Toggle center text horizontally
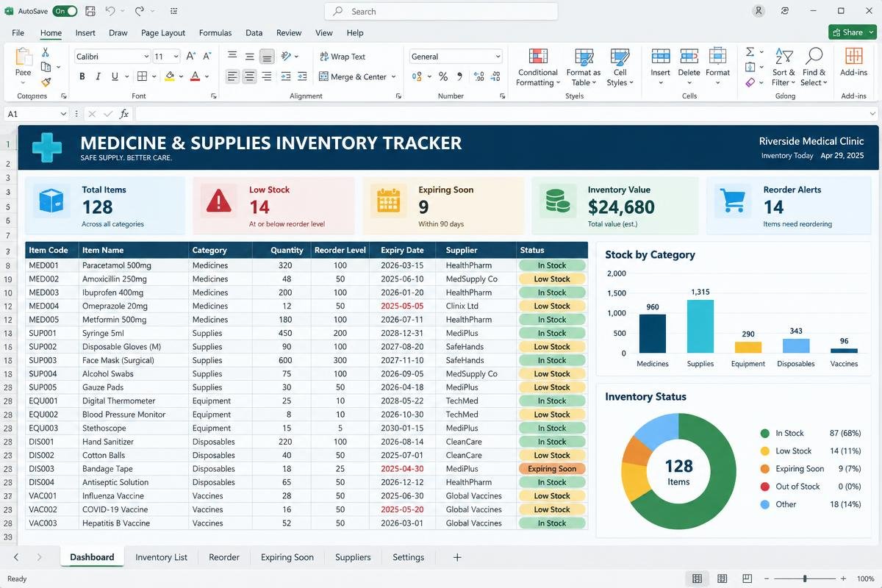 pos(250,76)
